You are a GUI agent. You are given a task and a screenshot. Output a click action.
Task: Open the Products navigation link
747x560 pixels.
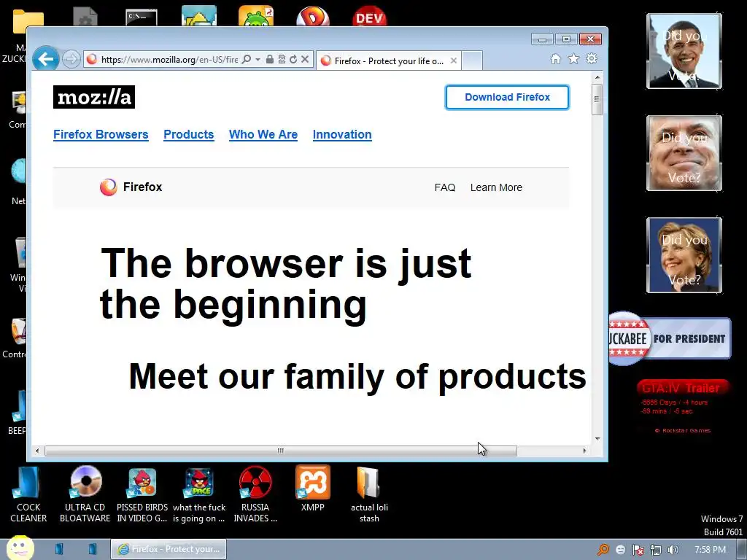(x=189, y=135)
